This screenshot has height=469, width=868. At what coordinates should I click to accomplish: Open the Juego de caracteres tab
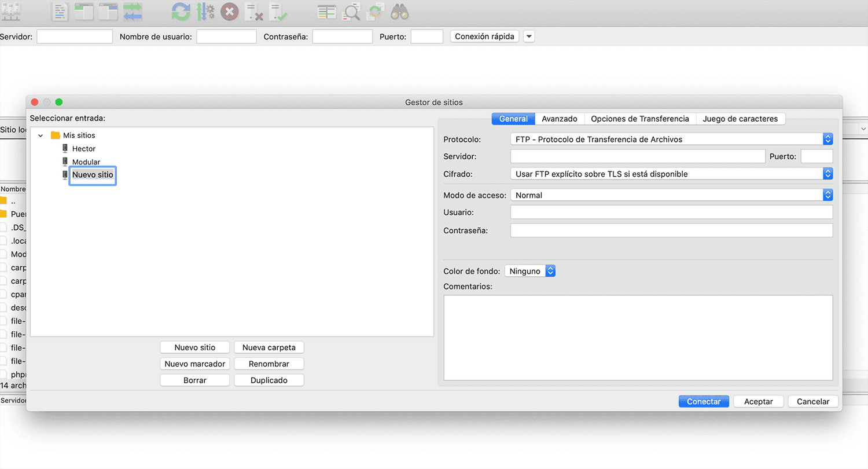tap(741, 119)
